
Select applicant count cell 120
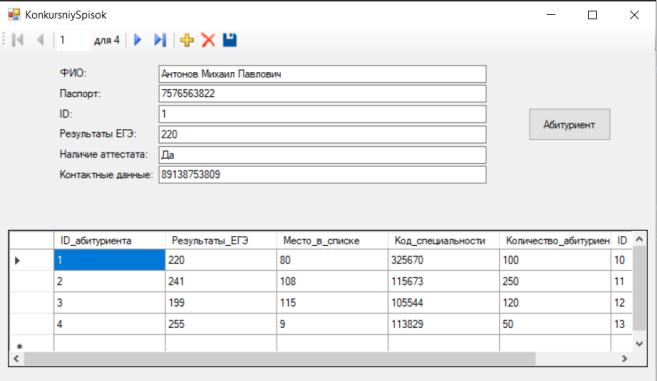555,303
